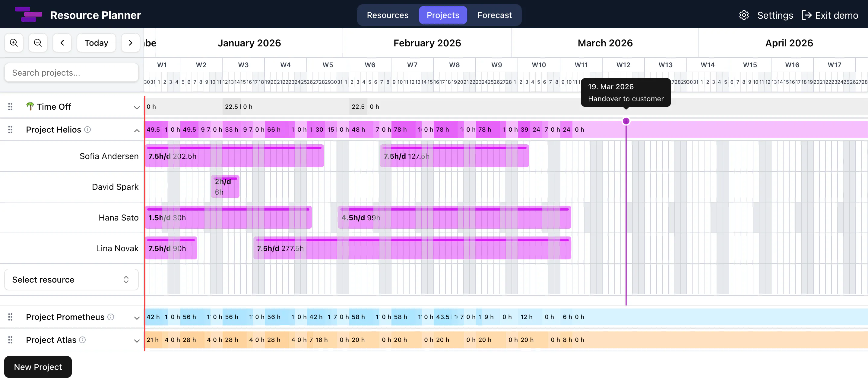Image resolution: width=868 pixels, height=382 pixels.
Task: Click the zoom in magnifier icon
Action: (14, 43)
